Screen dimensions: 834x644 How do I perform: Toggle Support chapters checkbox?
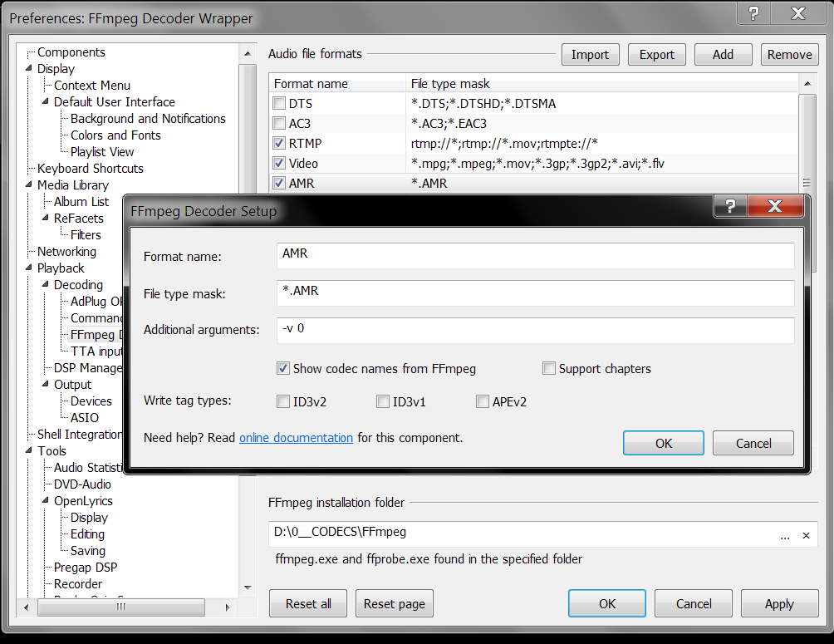(549, 368)
